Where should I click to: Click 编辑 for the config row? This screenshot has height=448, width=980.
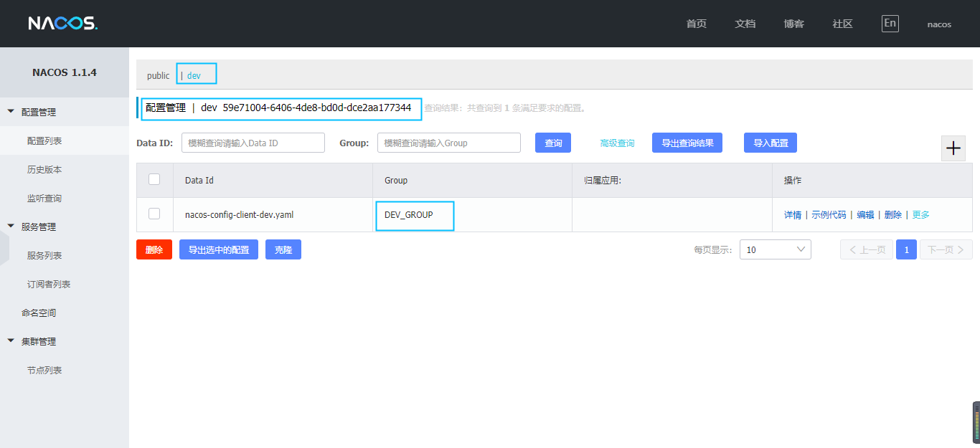coord(865,214)
